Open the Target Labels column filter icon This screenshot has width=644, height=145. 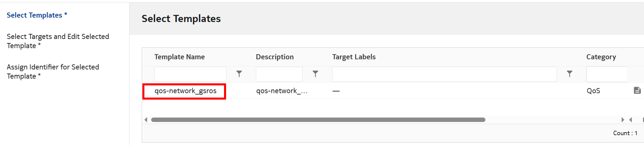point(569,74)
